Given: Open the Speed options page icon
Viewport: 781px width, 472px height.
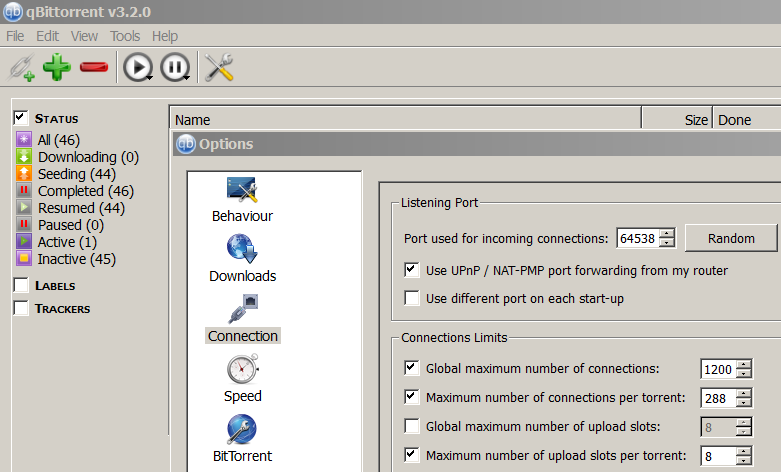Looking at the screenshot, I should 243,368.
